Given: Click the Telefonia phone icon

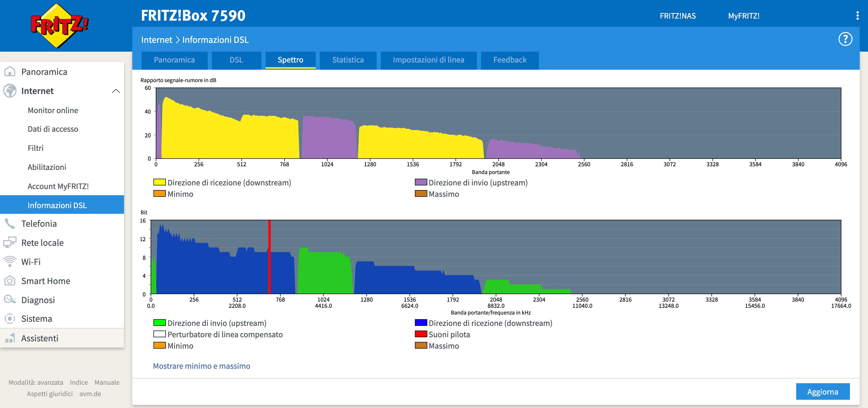Looking at the screenshot, I should tap(10, 224).
